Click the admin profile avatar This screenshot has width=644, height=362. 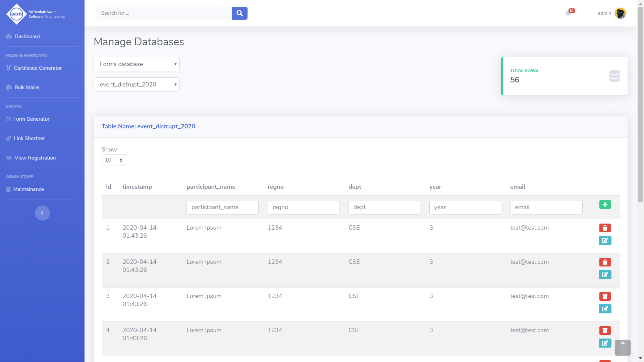(x=620, y=13)
